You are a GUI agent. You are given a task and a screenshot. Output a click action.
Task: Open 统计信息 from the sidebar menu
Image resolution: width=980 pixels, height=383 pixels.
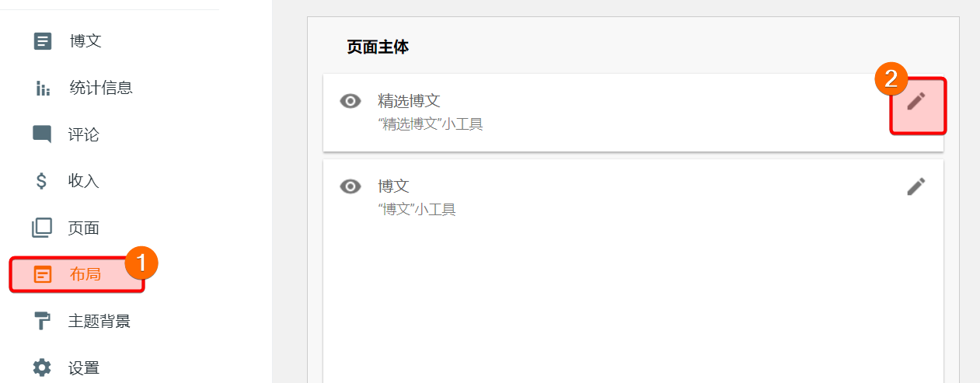pos(101,88)
